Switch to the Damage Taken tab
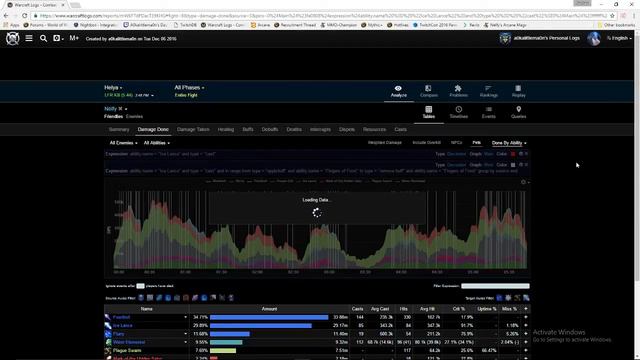The height and width of the screenshot is (360, 640). pos(193,129)
